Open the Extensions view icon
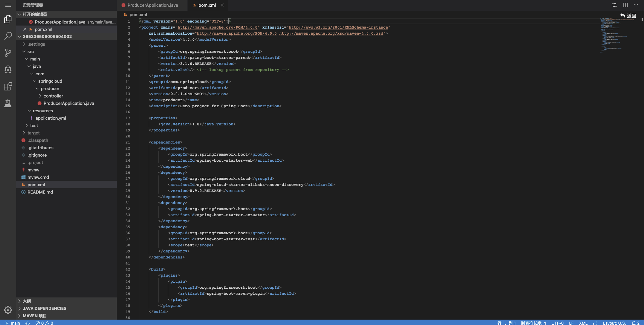Screen dimensions: 644x325 pos(8,86)
